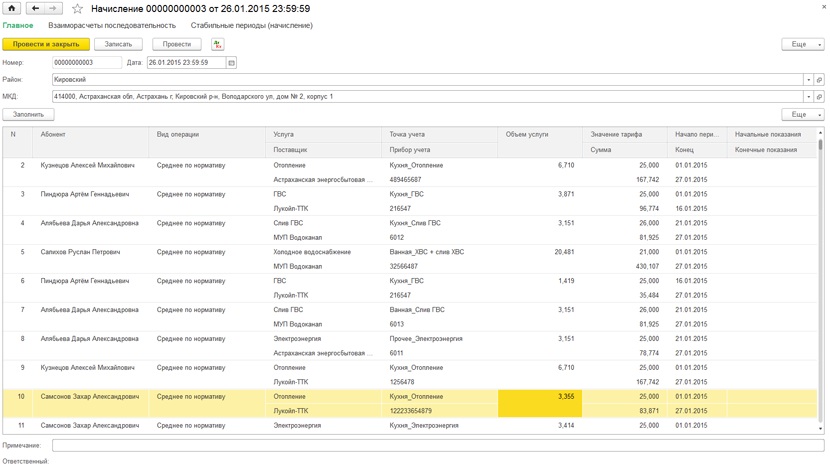830x470 pixels.
Task: Open МКД value with link icon
Action: click(x=819, y=97)
